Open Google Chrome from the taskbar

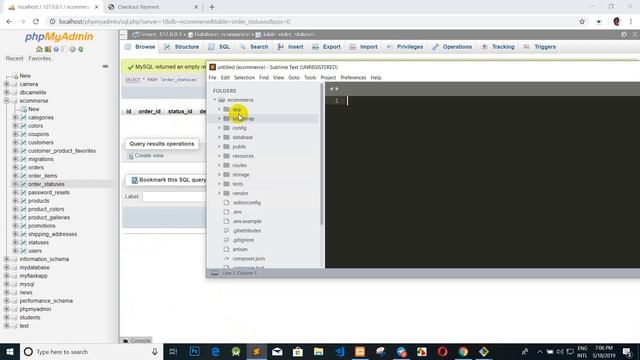click(463, 351)
